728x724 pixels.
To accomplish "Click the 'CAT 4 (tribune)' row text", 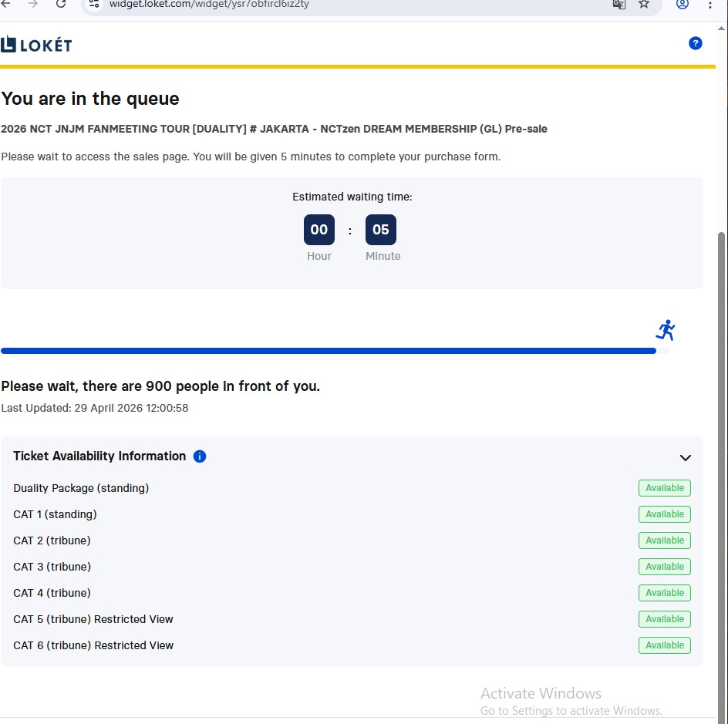I will (x=52, y=593).
